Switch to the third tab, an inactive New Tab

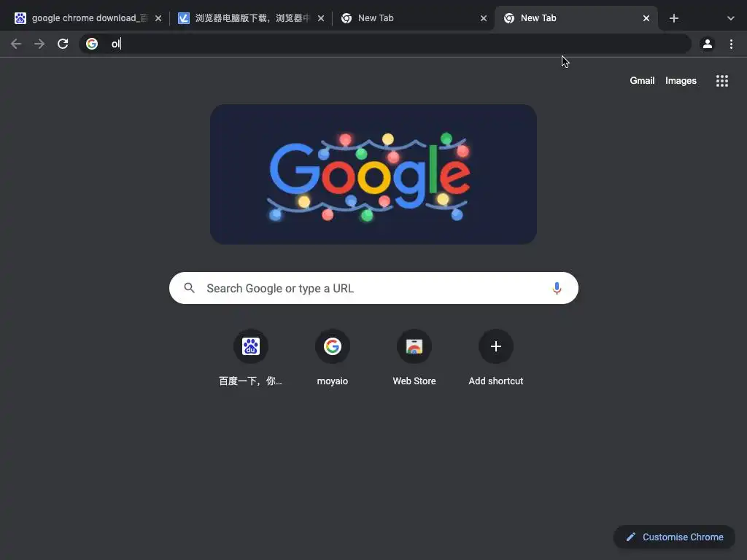coord(414,18)
